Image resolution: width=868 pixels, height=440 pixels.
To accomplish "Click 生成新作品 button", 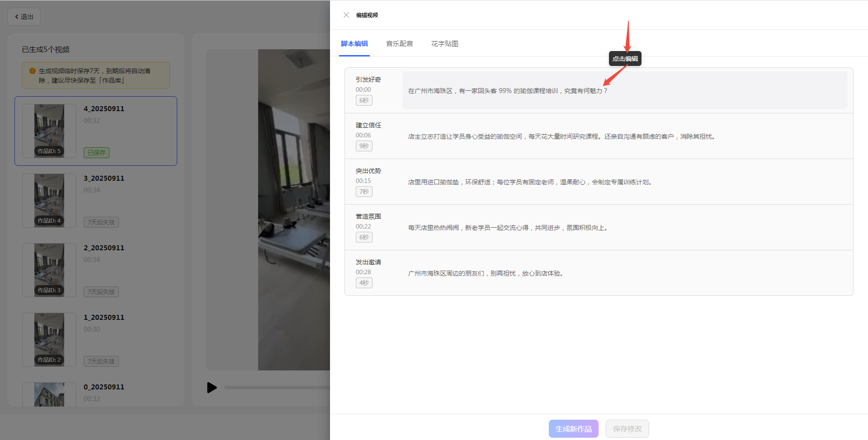I will (x=573, y=429).
